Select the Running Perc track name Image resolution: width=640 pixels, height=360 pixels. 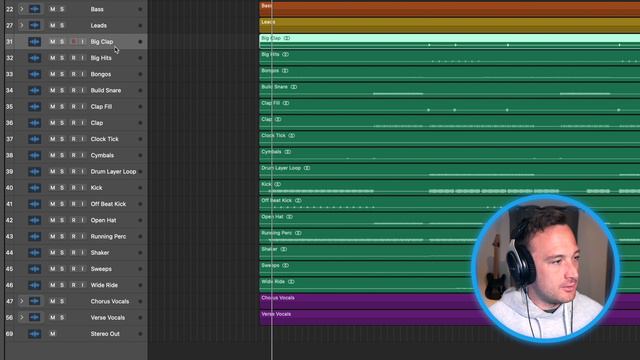108,236
